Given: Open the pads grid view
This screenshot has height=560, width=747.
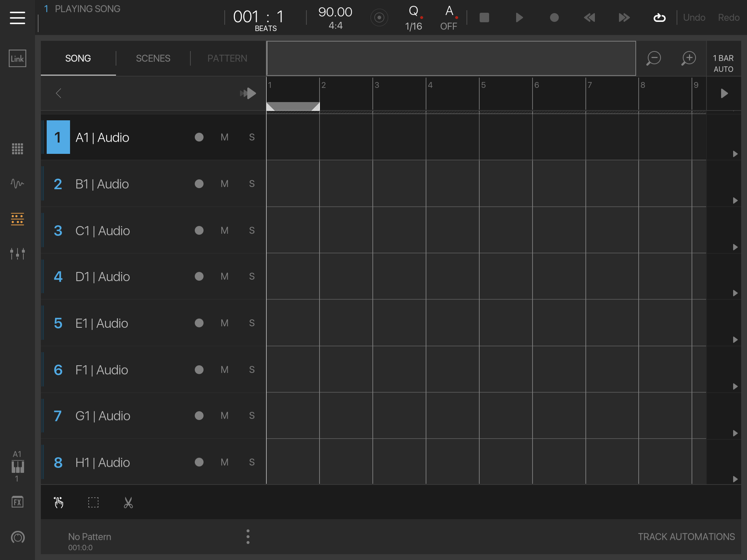Looking at the screenshot, I should [18, 149].
